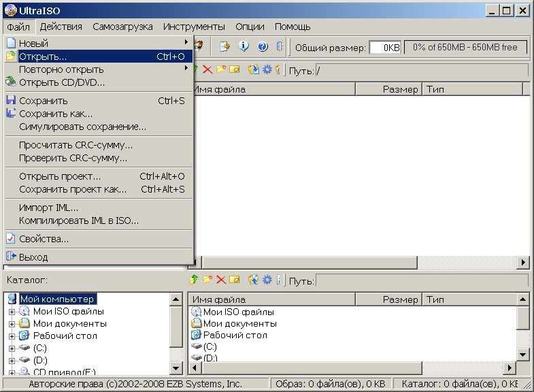Click Тип column header in catalog list
This screenshot has height=392, width=534.
click(469, 299)
